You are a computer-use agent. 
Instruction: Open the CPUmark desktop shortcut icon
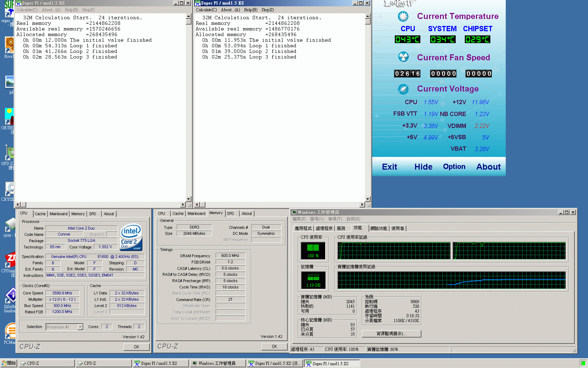click(x=9, y=260)
